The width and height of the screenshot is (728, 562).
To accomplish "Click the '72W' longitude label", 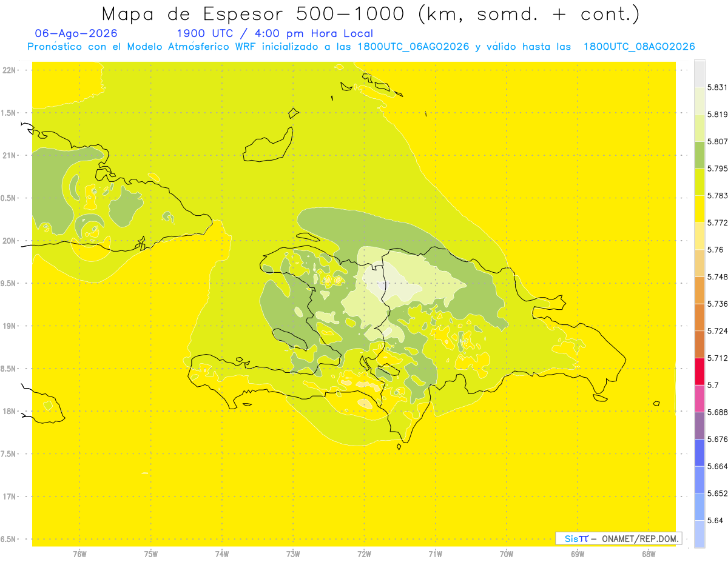I will [x=364, y=554].
